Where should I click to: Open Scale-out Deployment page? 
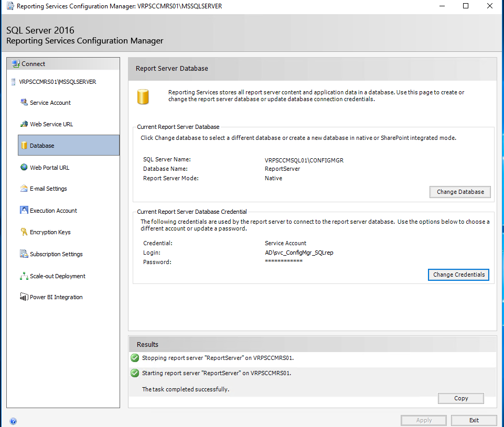click(58, 276)
